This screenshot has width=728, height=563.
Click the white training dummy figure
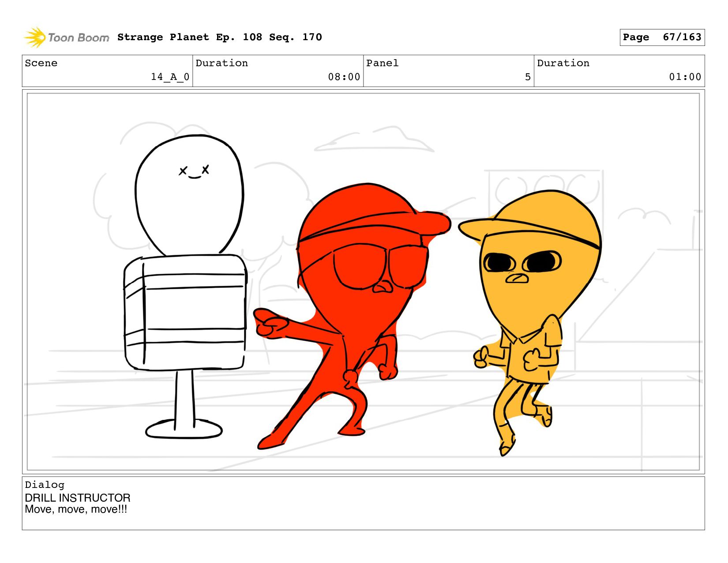click(185, 287)
